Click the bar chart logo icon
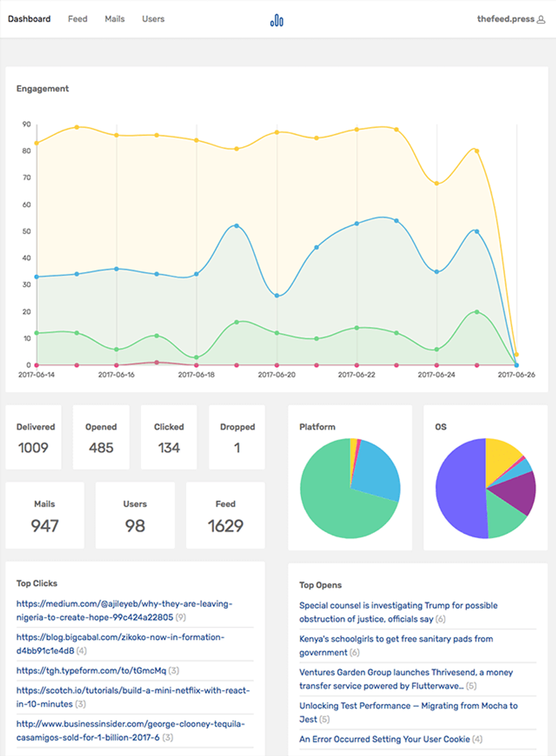This screenshot has width=556, height=756. click(277, 20)
